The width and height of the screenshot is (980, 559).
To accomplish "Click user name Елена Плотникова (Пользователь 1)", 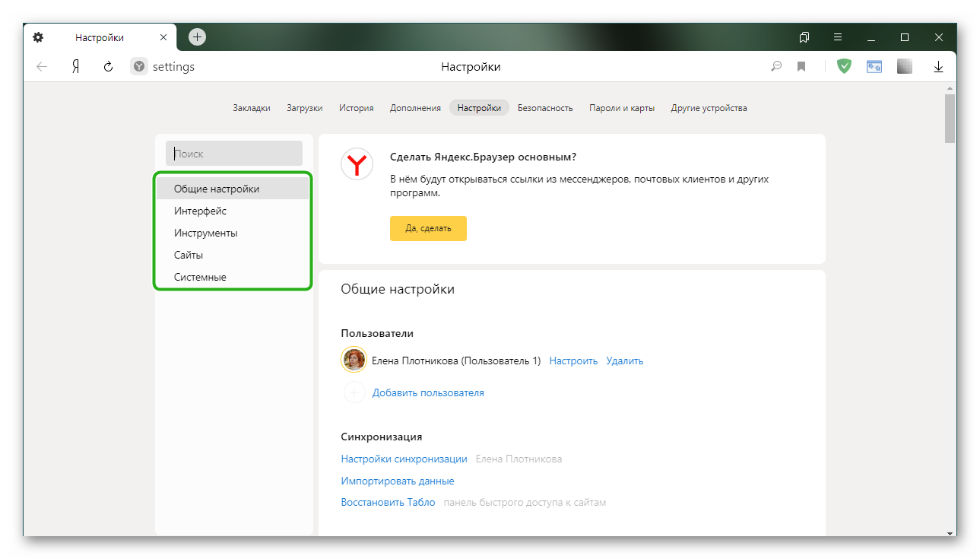I will 456,360.
